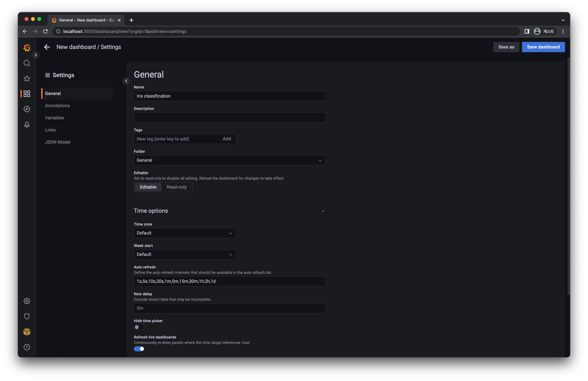This screenshot has width=588, height=381.
Task: Click the Description input field
Action: (x=229, y=117)
